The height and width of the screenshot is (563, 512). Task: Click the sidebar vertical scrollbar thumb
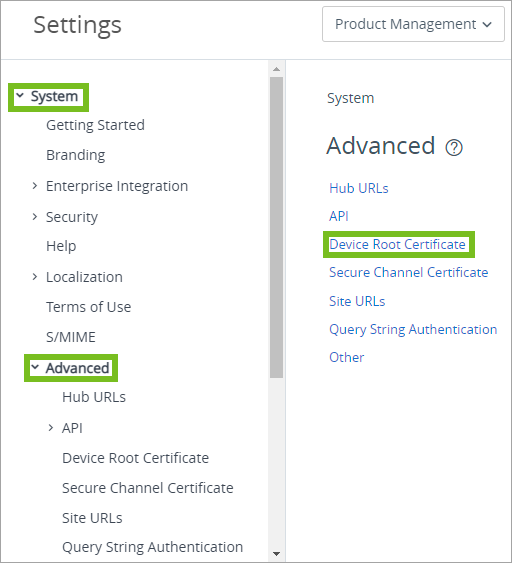click(x=276, y=227)
